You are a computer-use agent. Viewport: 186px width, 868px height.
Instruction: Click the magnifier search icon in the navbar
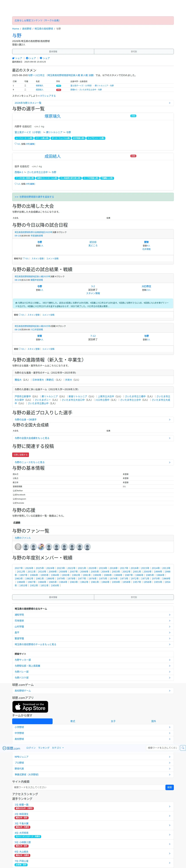(183, 748)
